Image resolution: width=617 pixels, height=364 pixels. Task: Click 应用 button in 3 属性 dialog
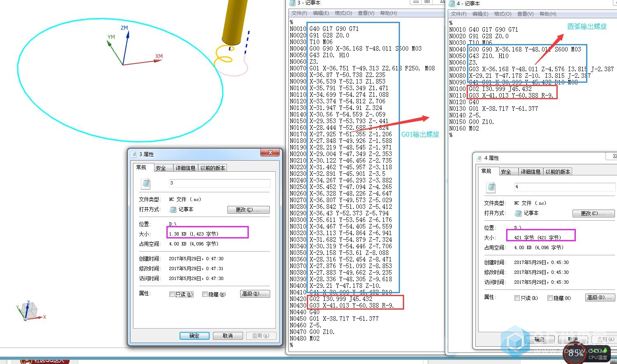pyautogui.click(x=260, y=336)
